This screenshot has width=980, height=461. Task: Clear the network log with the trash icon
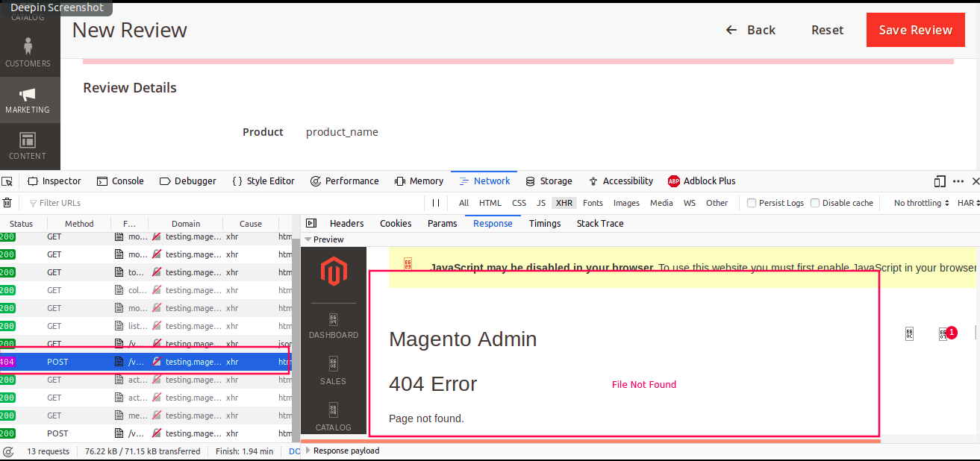(x=7, y=203)
